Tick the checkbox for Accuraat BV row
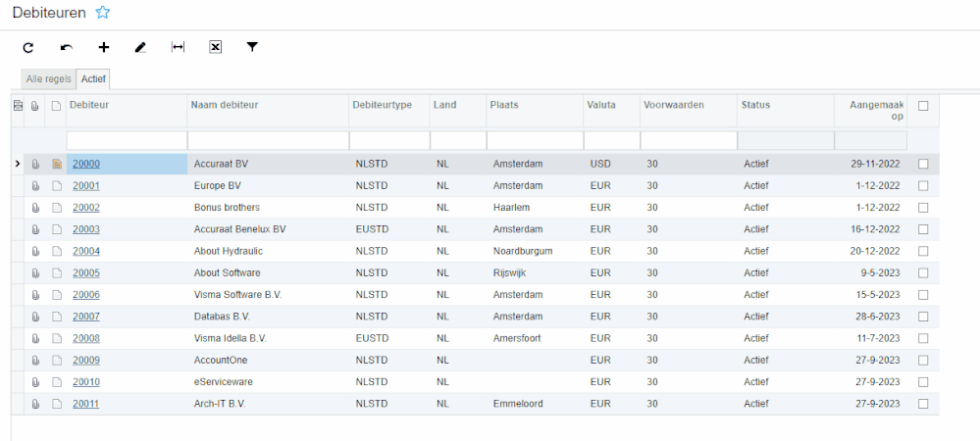This screenshot has height=441, width=980. pos(923,164)
